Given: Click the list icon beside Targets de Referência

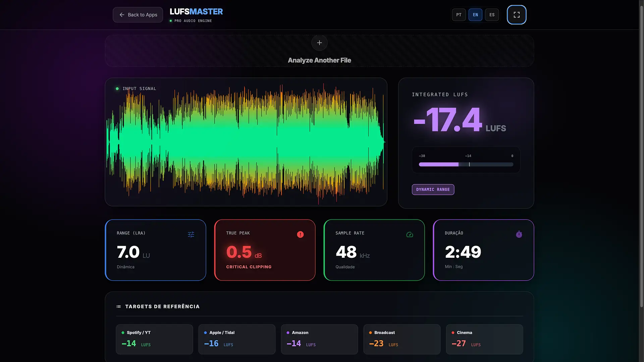Looking at the screenshot, I should (118, 307).
